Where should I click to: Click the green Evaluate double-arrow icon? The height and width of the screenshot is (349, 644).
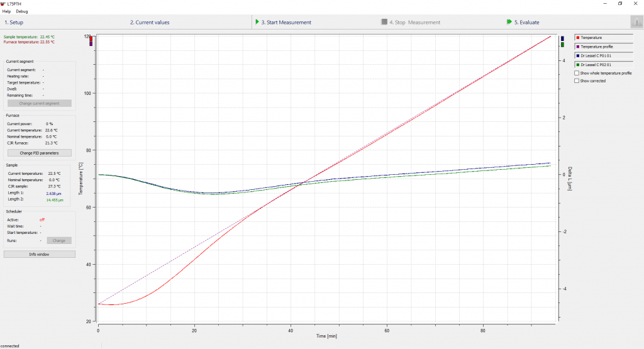(509, 22)
